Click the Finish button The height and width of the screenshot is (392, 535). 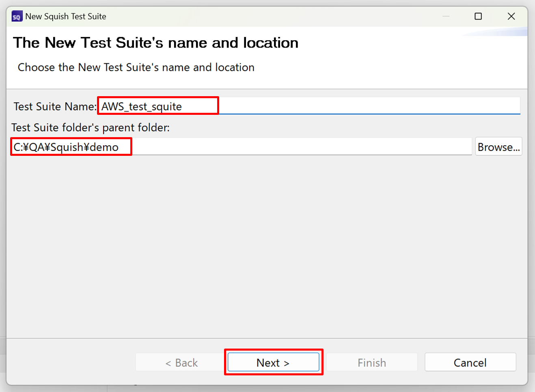tap(371, 362)
